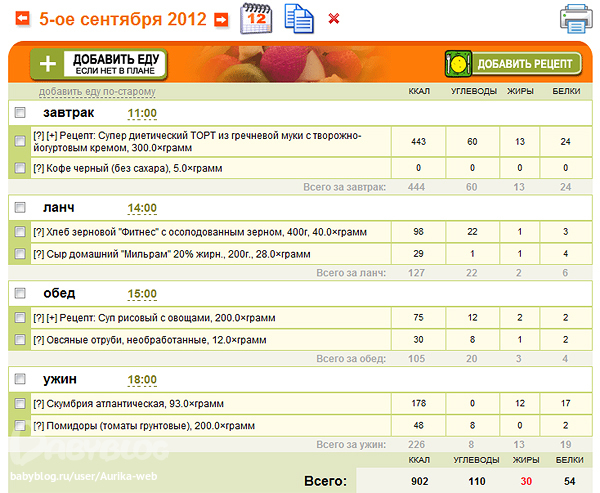Change breakfast time 11:00
The width and height of the screenshot is (600, 493).
(x=142, y=115)
